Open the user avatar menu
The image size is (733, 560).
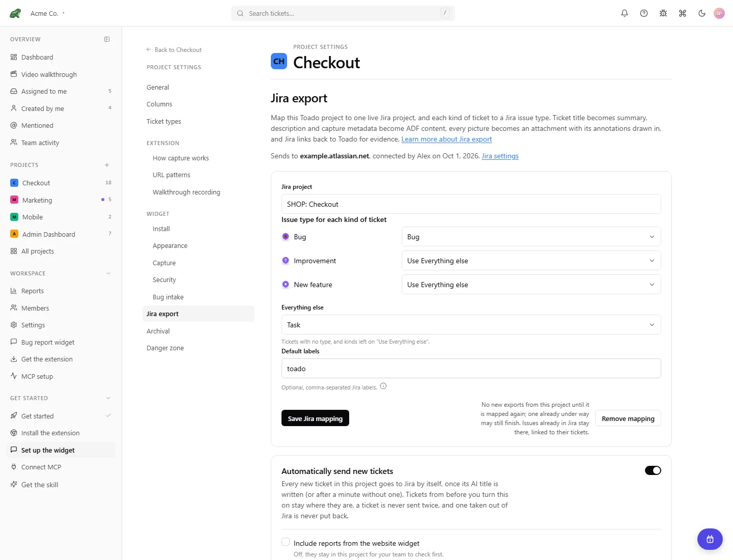[x=719, y=13]
